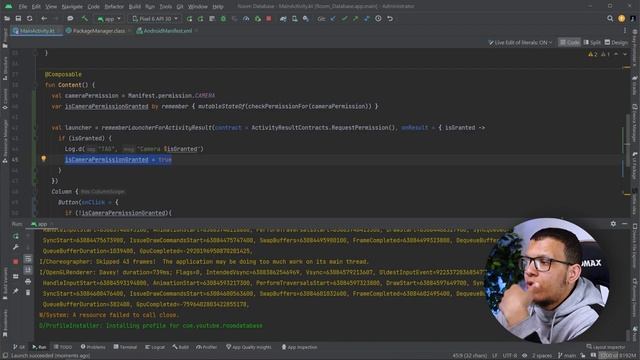Screen dimensions: 640x360
Task: Open the app run configuration dropdown
Action: pyautogui.click(x=109, y=19)
